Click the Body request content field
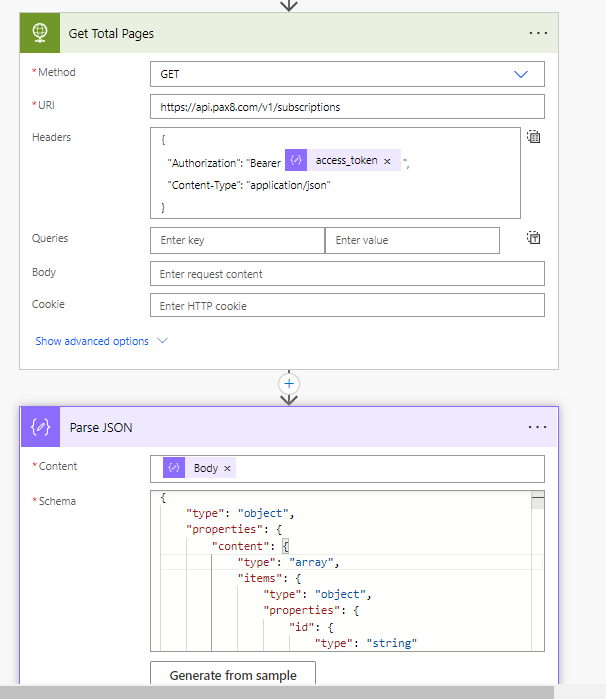Image resolution: width=606 pixels, height=699 pixels. (x=347, y=274)
